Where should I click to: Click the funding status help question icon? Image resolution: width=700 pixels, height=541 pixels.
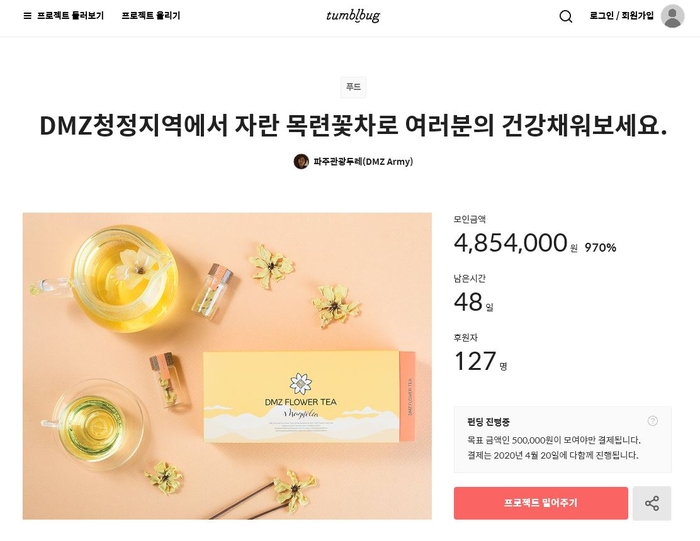click(x=652, y=421)
